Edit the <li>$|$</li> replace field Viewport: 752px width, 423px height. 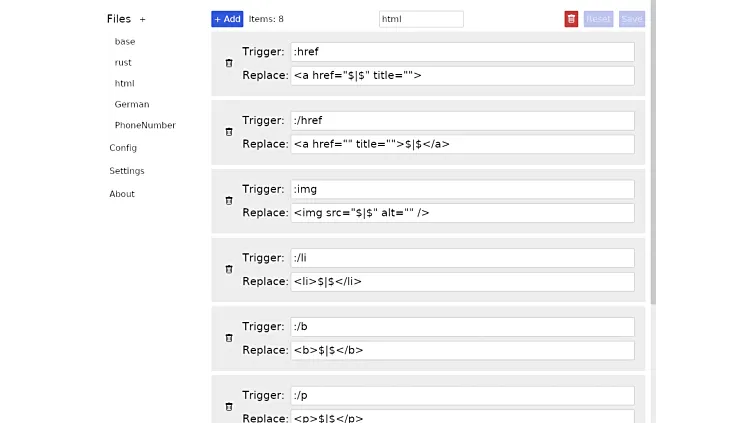point(462,282)
